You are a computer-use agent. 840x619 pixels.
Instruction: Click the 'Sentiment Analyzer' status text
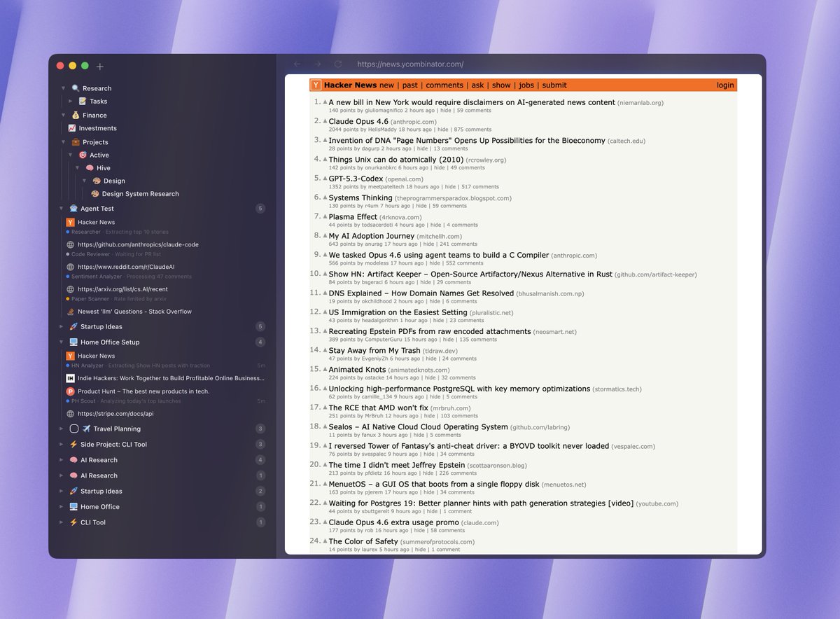coord(97,277)
